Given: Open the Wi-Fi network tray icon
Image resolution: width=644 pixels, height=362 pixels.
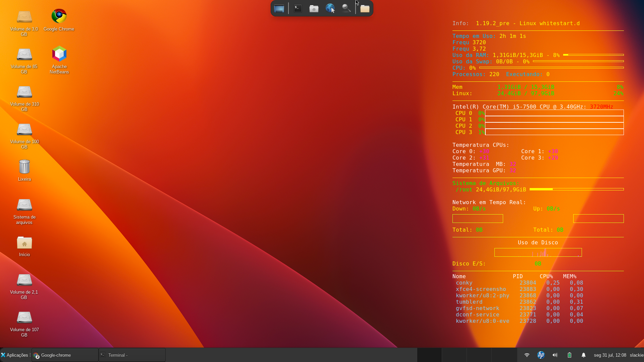Looking at the screenshot, I should pyautogui.click(x=527, y=355).
